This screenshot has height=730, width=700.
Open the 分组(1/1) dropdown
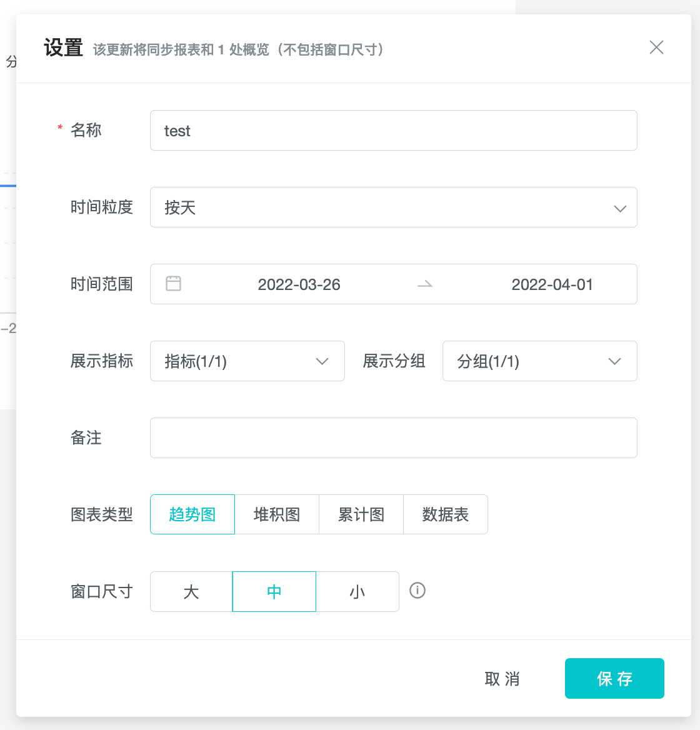pyautogui.click(x=539, y=361)
